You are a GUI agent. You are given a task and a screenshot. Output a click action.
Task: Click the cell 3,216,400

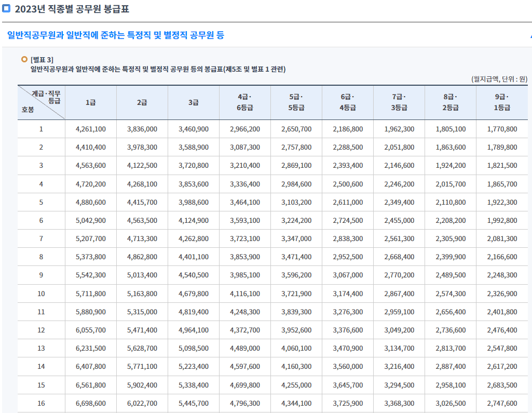pos(399,366)
